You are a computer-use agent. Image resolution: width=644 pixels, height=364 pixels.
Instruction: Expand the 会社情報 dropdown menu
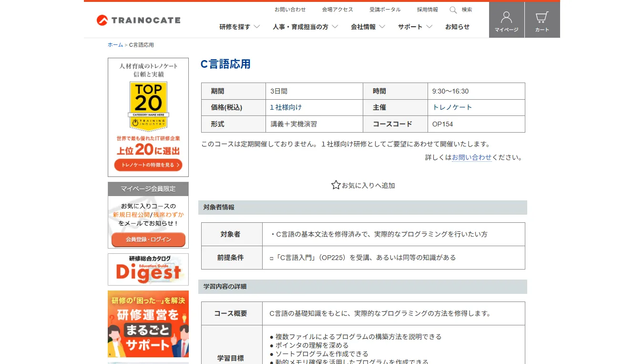click(x=368, y=27)
